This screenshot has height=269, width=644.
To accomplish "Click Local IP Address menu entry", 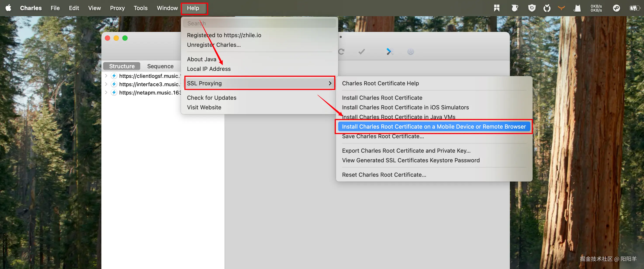I will point(209,69).
